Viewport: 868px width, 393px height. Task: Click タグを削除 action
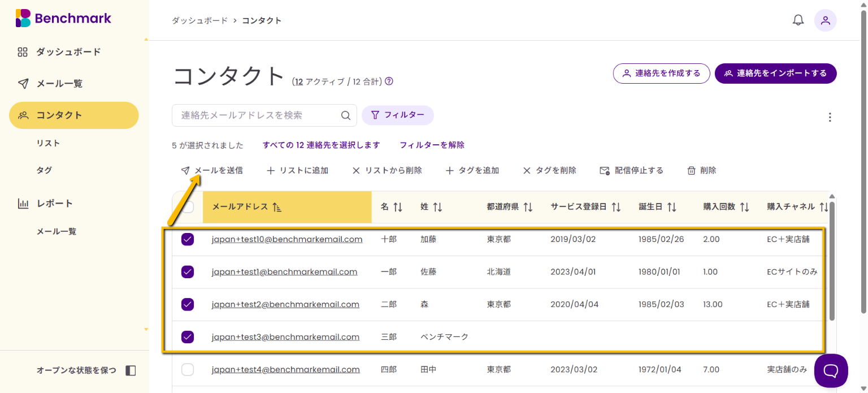pos(549,170)
